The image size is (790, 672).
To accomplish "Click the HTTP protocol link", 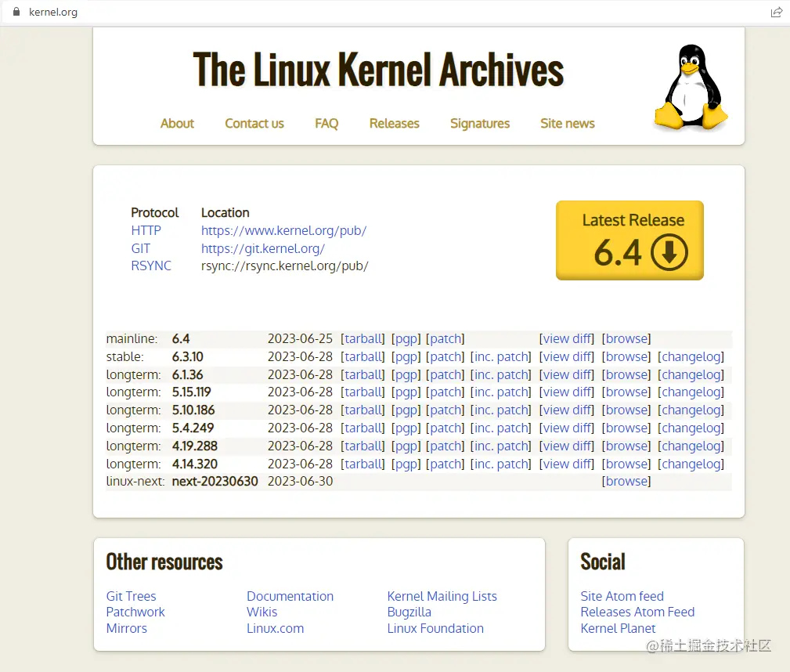I will click(146, 230).
